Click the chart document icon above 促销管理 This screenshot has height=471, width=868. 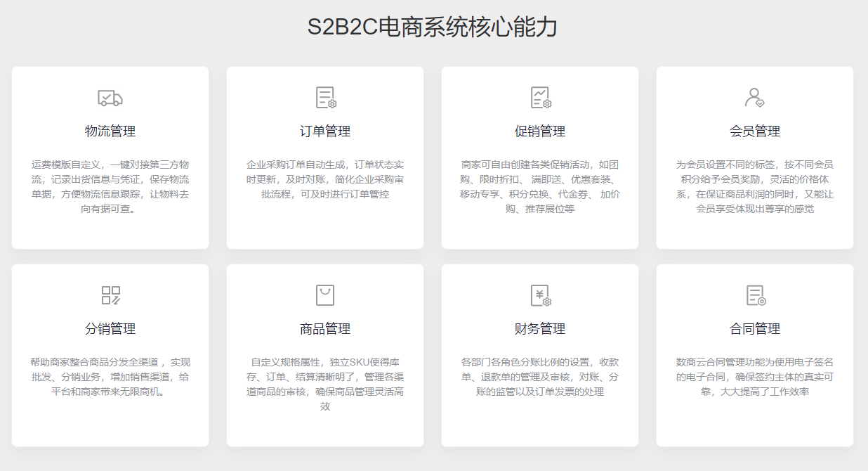click(541, 98)
